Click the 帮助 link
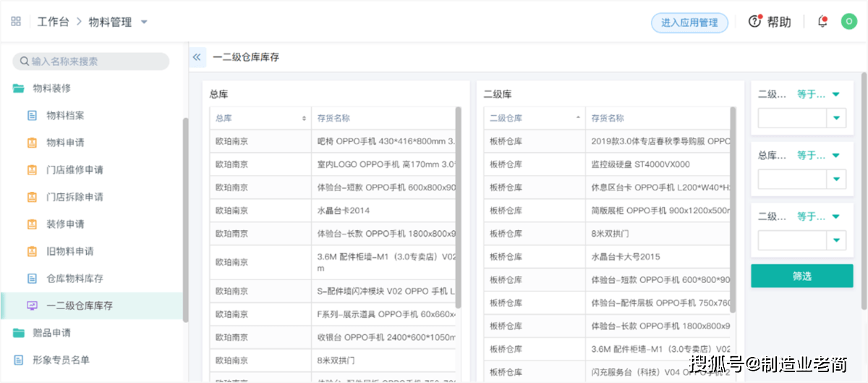Image resolution: width=868 pixels, height=383 pixels. click(x=779, y=22)
